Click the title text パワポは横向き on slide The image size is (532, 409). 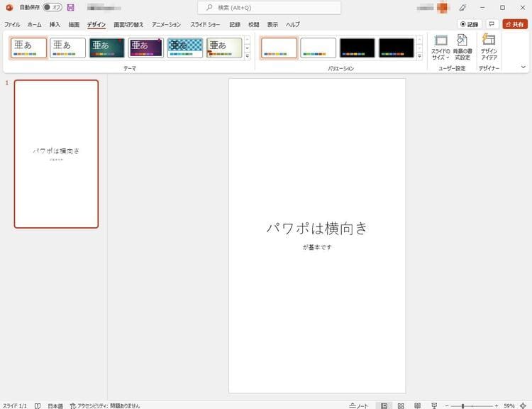pos(316,228)
